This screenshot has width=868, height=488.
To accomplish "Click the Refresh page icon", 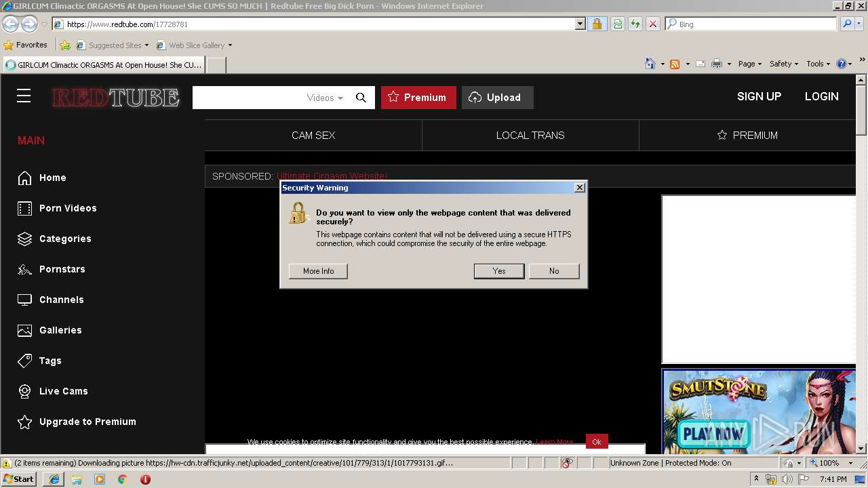I will tap(635, 24).
